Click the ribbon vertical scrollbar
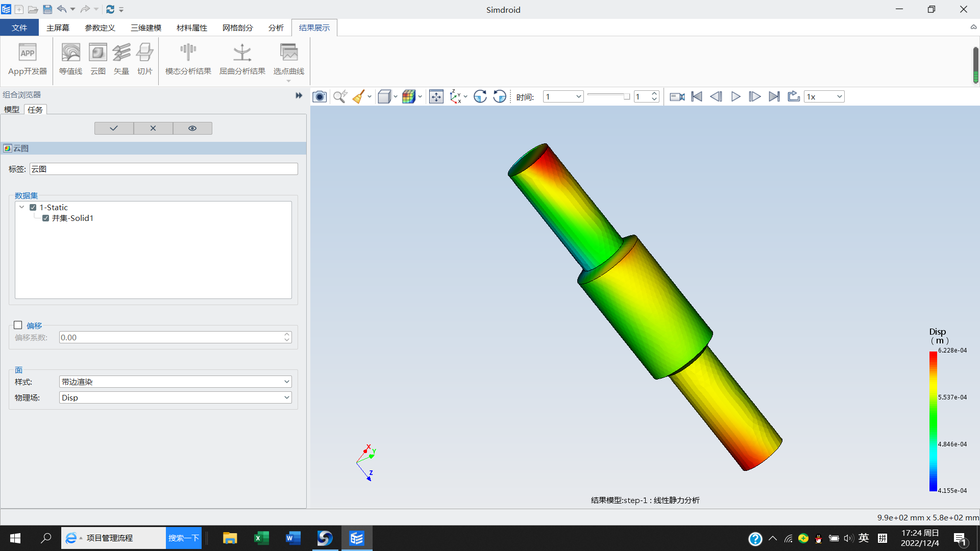This screenshot has width=980, height=551. (x=975, y=65)
